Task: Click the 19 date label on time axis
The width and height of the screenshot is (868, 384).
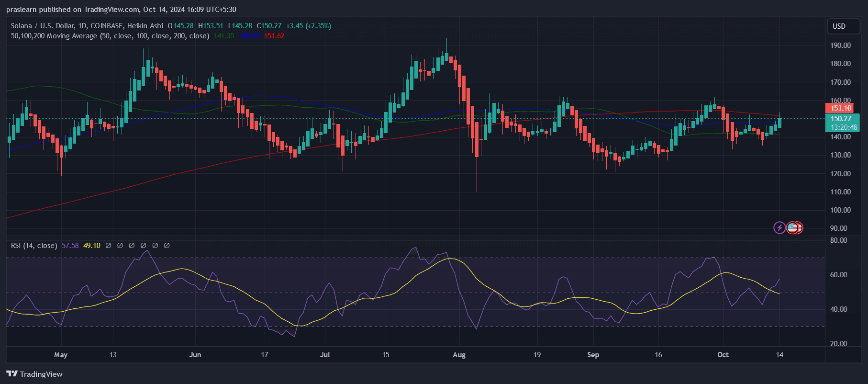Action: pyautogui.click(x=537, y=355)
